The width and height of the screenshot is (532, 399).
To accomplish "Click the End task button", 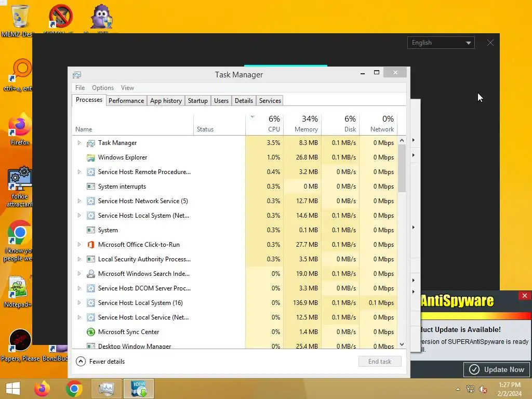I will click(380, 362).
